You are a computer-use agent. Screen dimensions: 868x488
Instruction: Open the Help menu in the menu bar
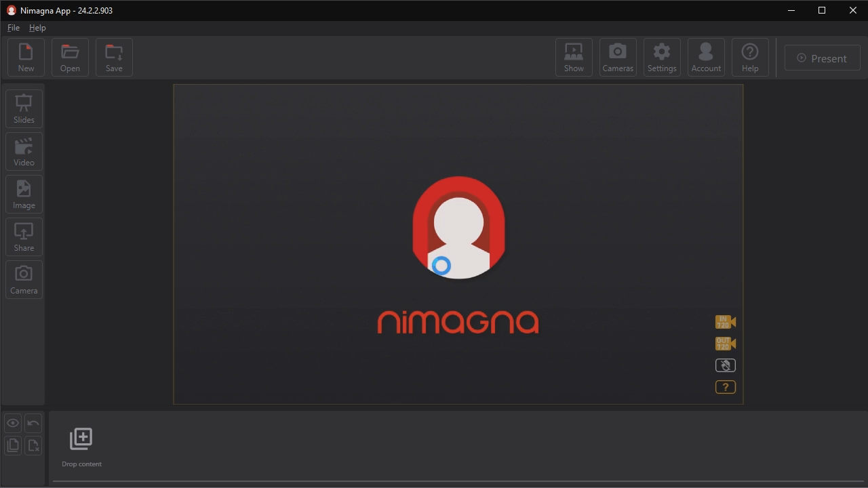tap(37, 28)
